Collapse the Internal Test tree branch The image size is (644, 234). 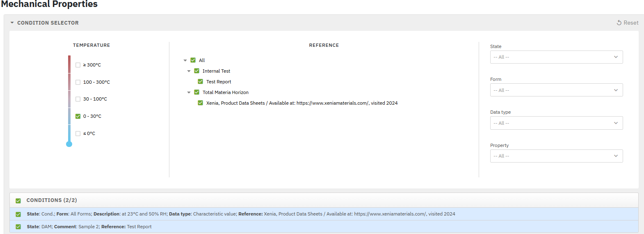[x=189, y=71]
